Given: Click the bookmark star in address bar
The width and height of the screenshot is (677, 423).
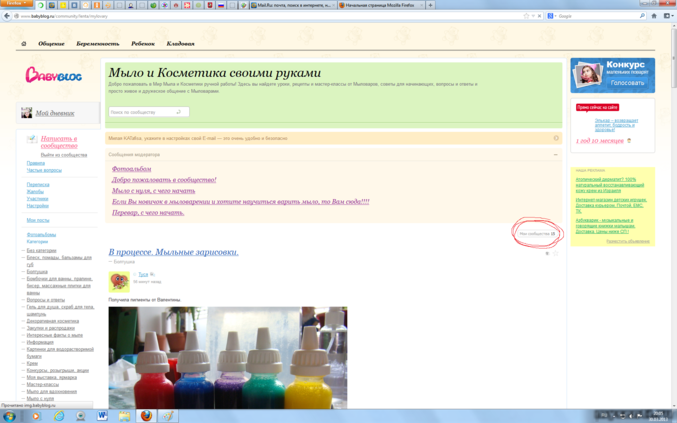Looking at the screenshot, I should [526, 16].
